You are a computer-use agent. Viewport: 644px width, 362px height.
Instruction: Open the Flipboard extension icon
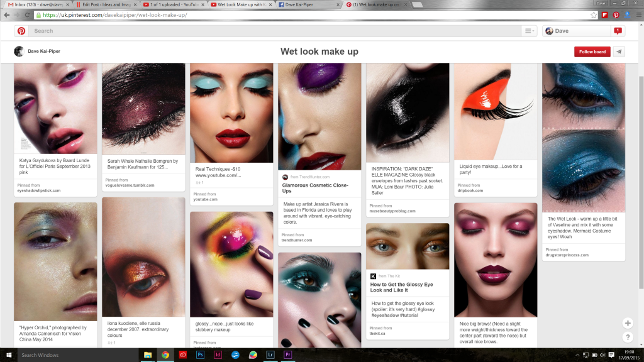click(x=604, y=15)
